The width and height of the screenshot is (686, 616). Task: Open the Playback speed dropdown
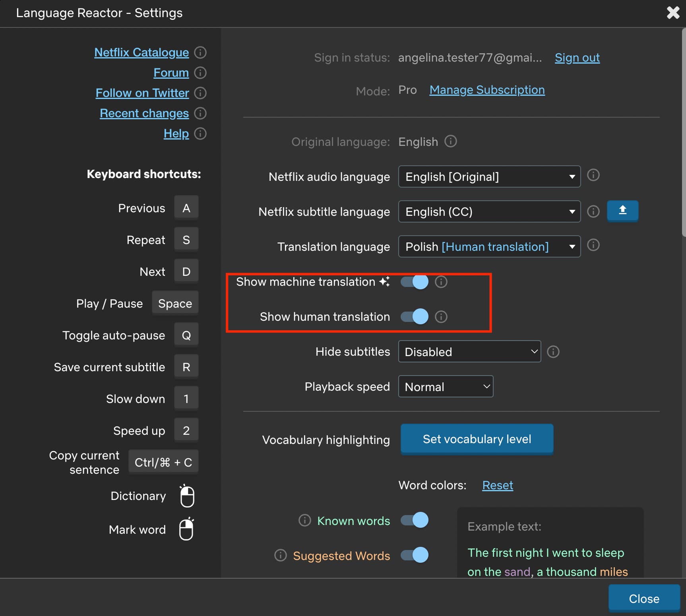pos(445,387)
